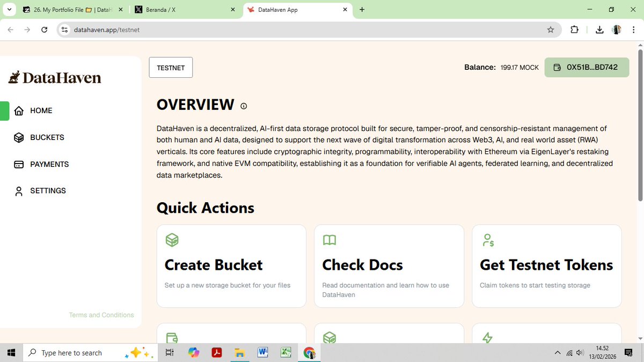644x362 pixels.
Task: Click the wallet icon on the partial card below Create Bucket
Action: coord(172,338)
